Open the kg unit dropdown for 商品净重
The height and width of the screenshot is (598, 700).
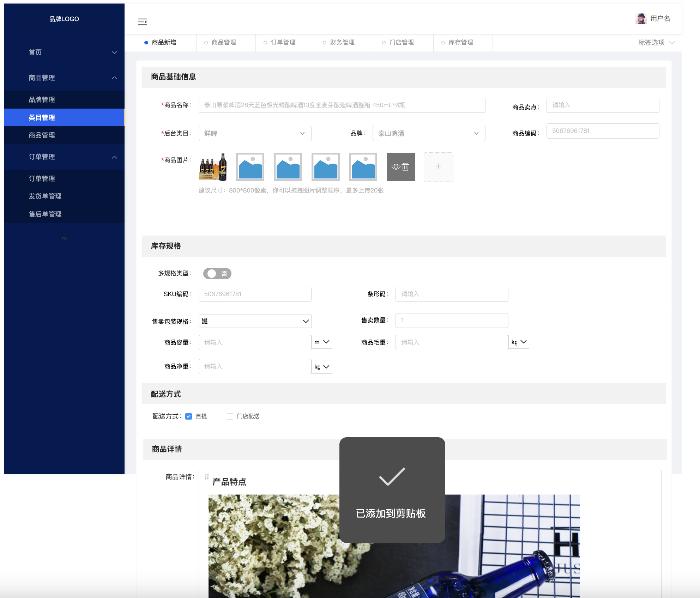pyautogui.click(x=322, y=367)
